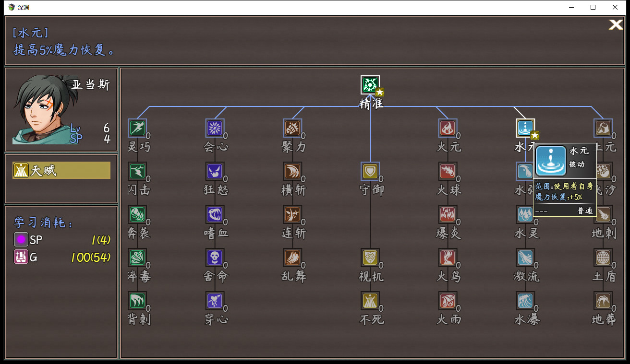This screenshot has height=364, width=630.
Task: Click the 聚力 skill icon
Action: (x=292, y=128)
